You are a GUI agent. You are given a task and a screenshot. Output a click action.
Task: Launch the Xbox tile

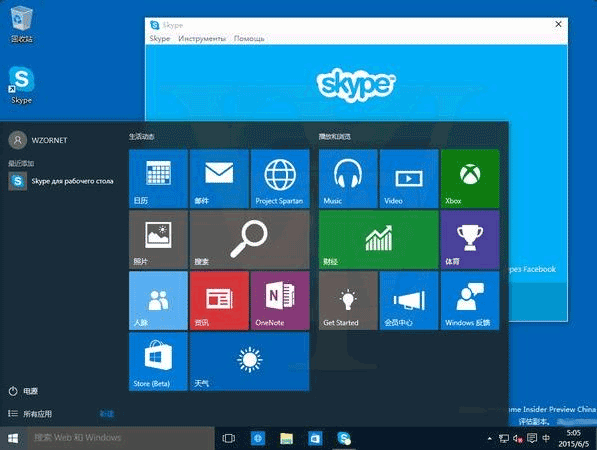click(x=470, y=179)
